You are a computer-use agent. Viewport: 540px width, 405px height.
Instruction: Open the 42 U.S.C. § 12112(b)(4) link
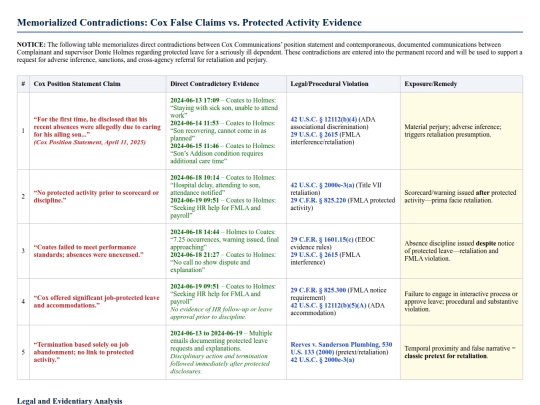tap(324, 120)
